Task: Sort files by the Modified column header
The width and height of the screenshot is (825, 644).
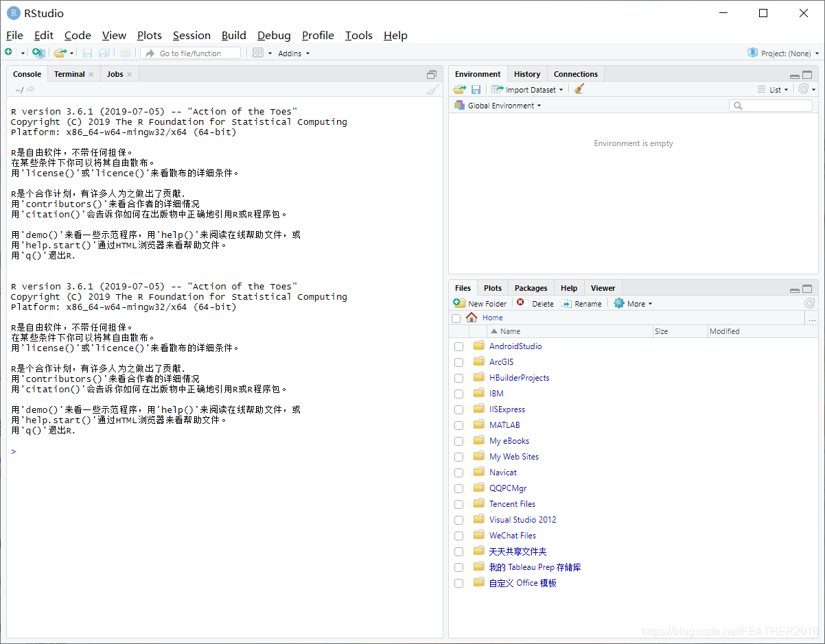Action: 762,331
